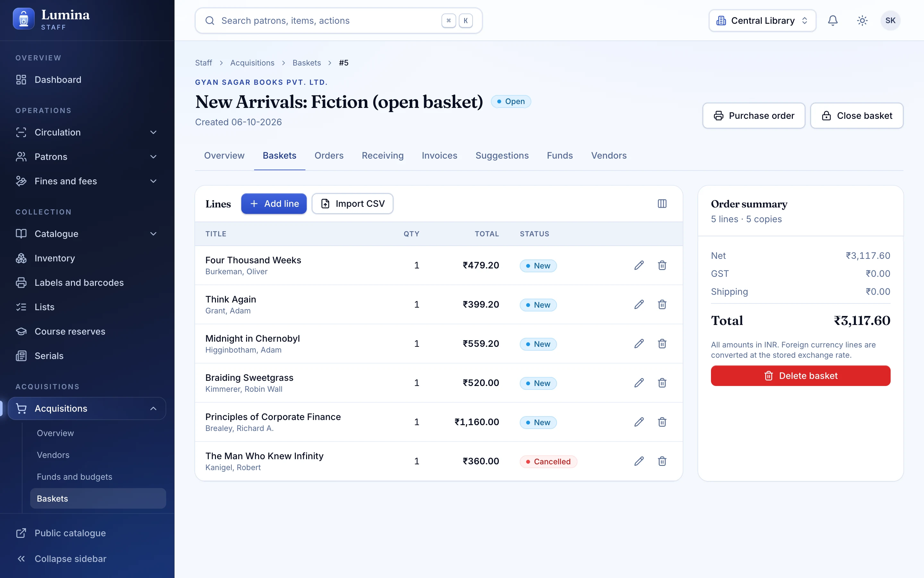This screenshot has width=924, height=578.
Task: Switch to the Orders tab
Action: (329, 156)
